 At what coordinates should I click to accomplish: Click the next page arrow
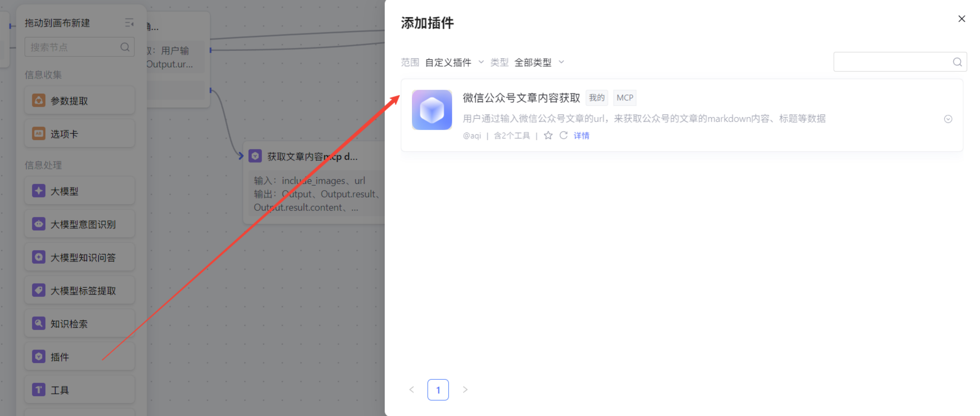[x=465, y=390]
